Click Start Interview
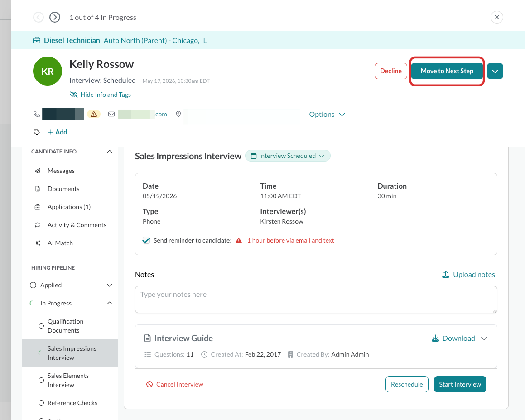This screenshot has width=525, height=420. point(460,384)
